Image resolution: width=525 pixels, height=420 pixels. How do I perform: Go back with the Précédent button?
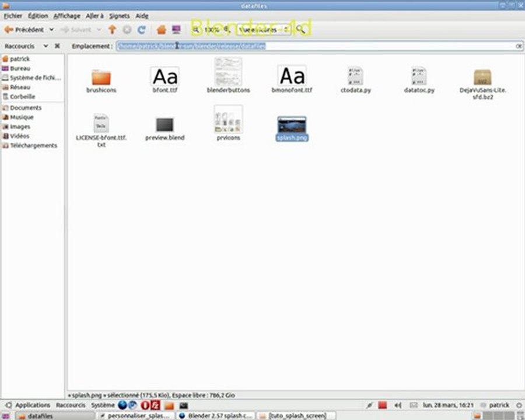[24, 30]
